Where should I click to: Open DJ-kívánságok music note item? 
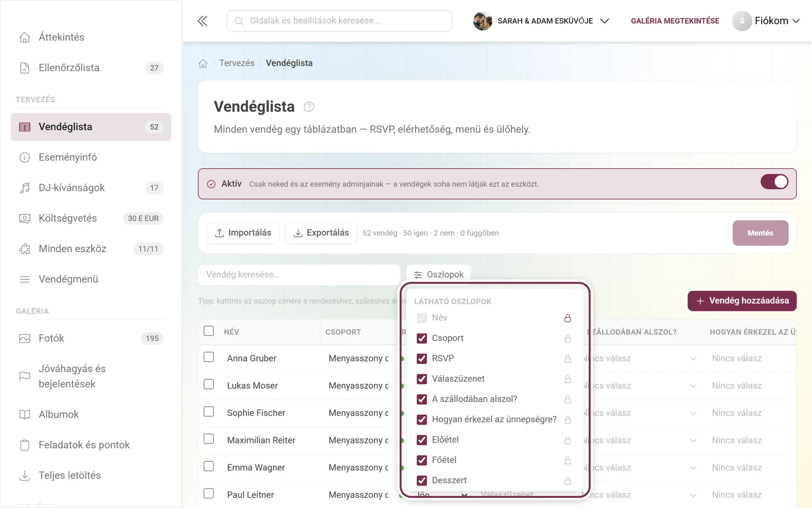tap(91, 188)
